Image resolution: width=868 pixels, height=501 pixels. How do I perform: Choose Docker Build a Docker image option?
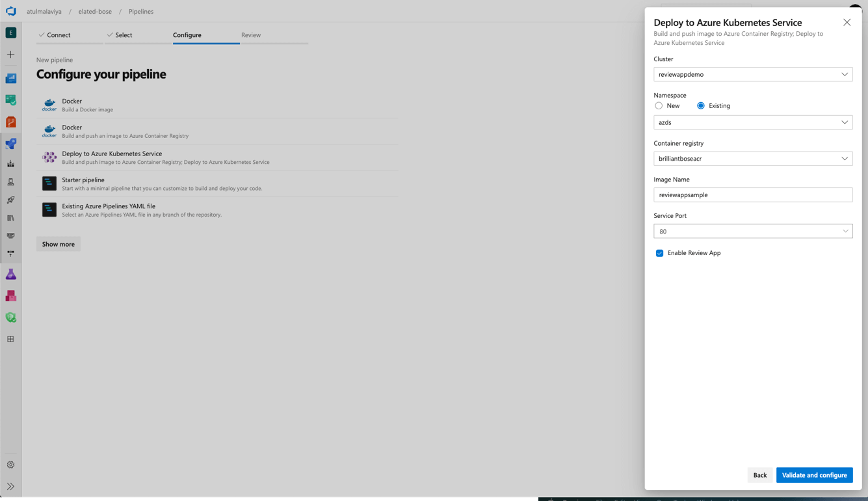click(x=217, y=105)
